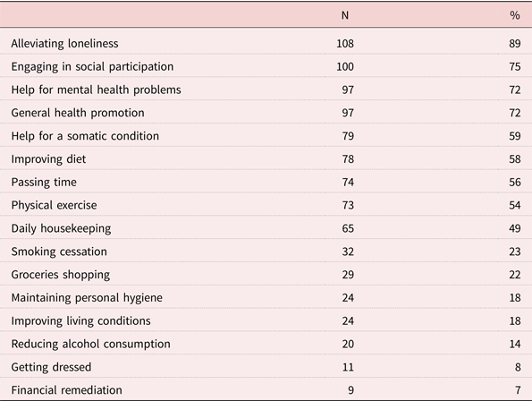Screen dimensions: 532x401
Task: Select Help for a somatic condition label
Action: click(x=85, y=136)
